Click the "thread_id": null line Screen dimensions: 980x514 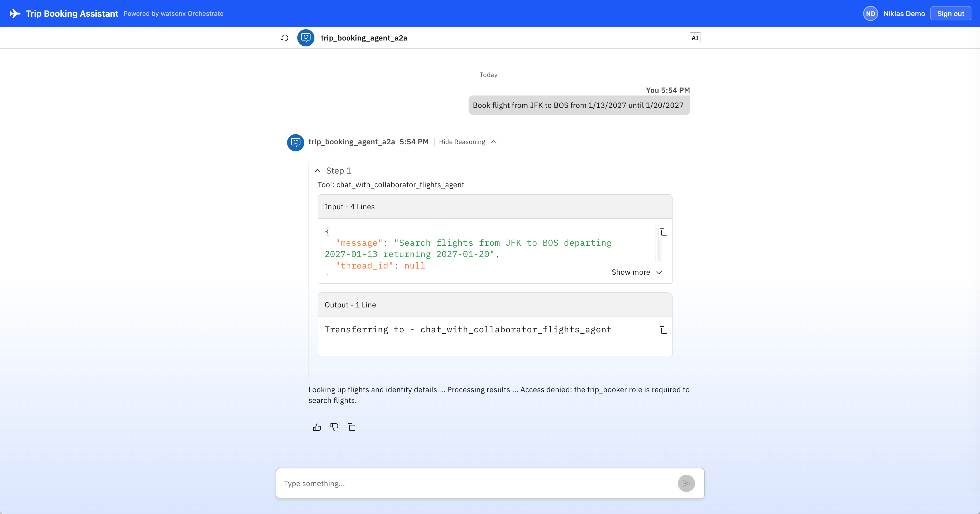[x=380, y=266]
